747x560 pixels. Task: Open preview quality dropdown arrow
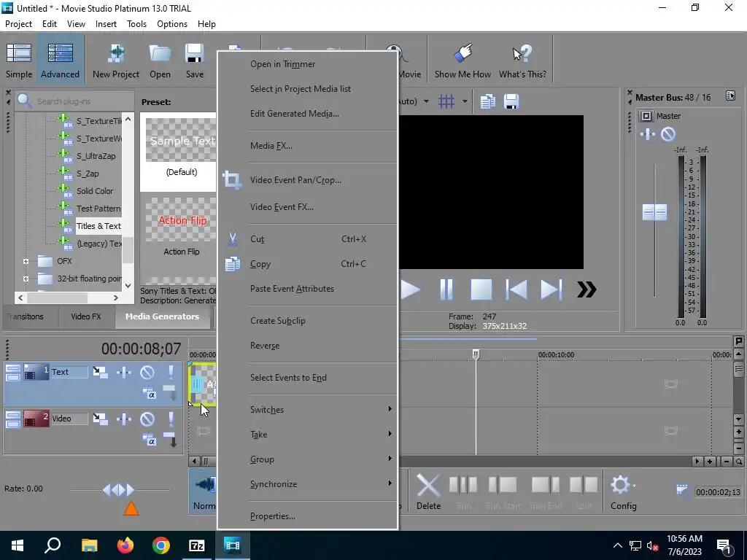426,101
